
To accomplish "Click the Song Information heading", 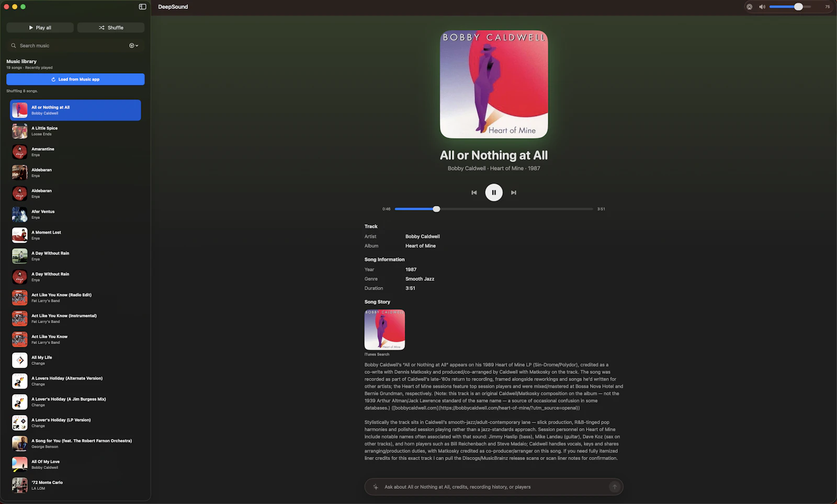I will tap(384, 259).
